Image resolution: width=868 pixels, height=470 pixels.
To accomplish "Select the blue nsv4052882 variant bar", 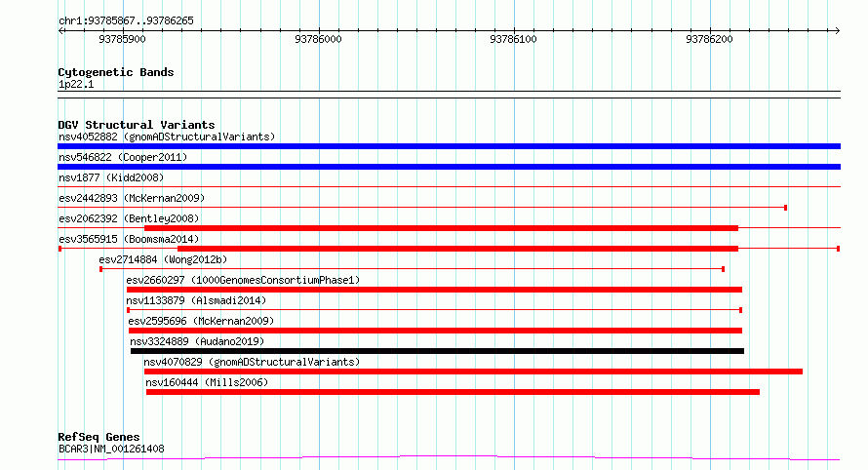I will tap(449, 146).
